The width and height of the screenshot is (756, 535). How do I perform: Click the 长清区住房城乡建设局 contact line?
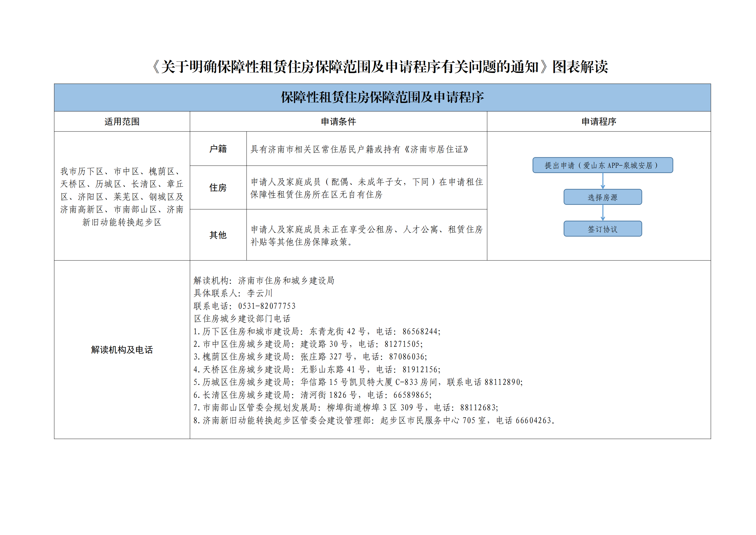tap(313, 395)
